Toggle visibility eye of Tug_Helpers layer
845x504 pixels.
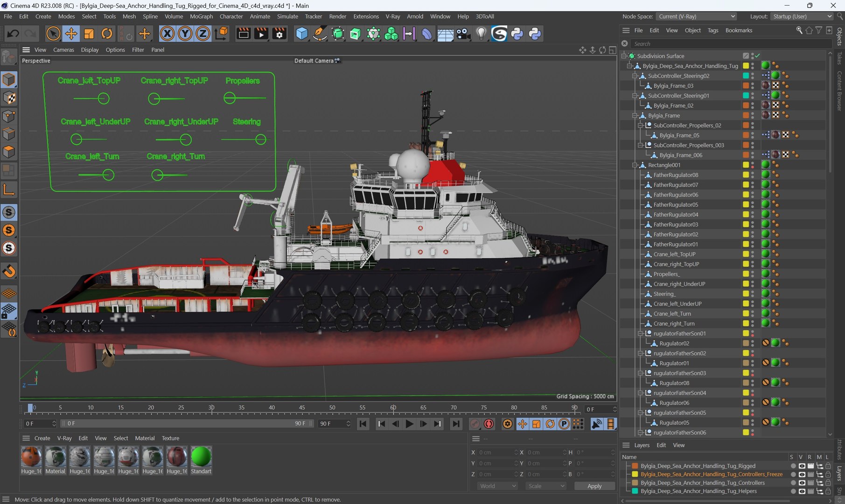[x=802, y=491]
